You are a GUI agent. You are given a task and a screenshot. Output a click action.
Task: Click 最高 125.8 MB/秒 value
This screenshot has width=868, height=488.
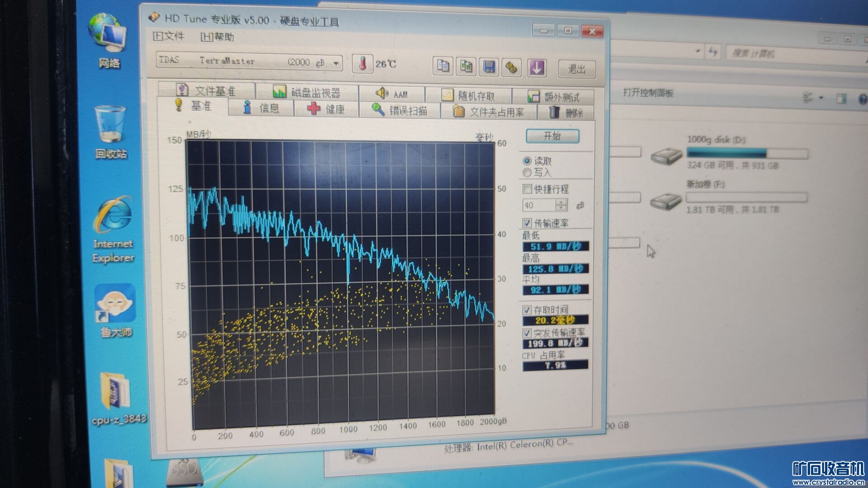click(556, 269)
